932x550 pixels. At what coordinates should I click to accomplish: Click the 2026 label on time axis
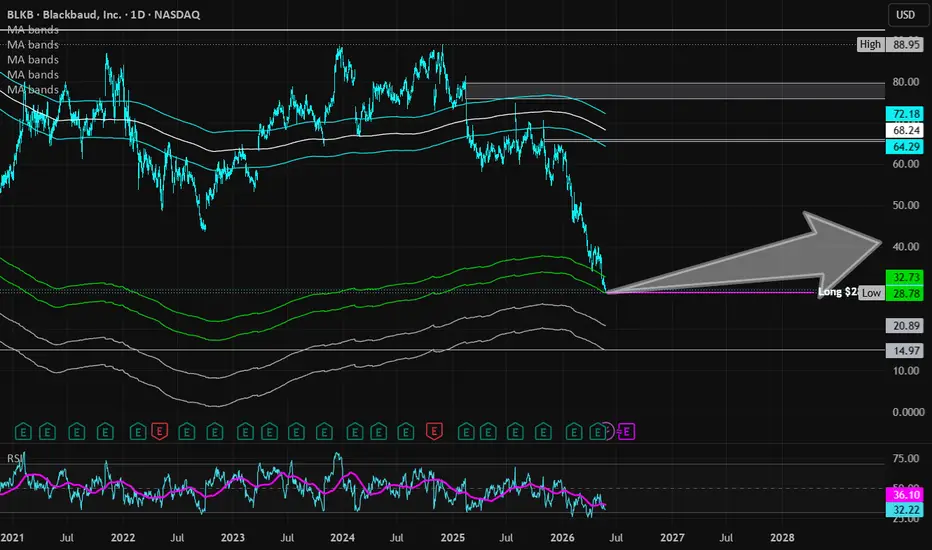(x=562, y=538)
